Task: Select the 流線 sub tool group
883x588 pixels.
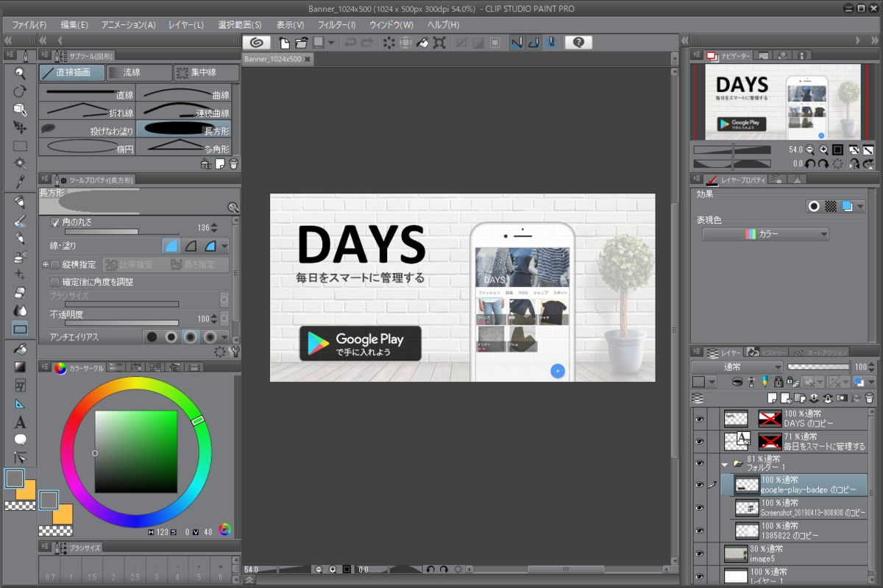Action: [x=138, y=73]
